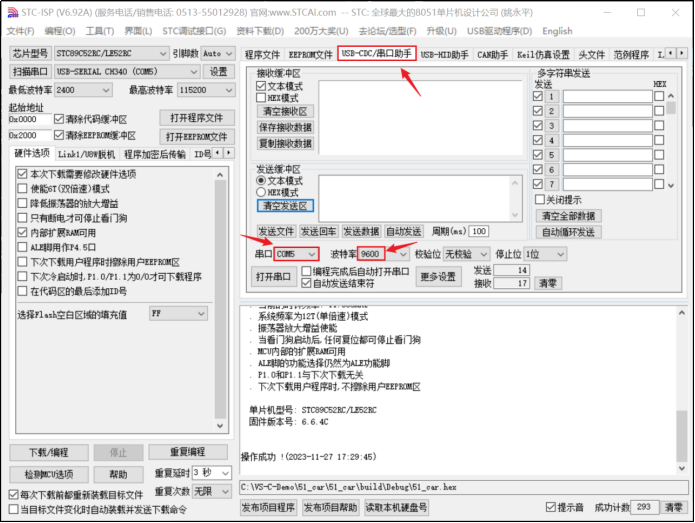Click 清空接收区 button
The width and height of the screenshot is (695, 523).
pos(285,111)
